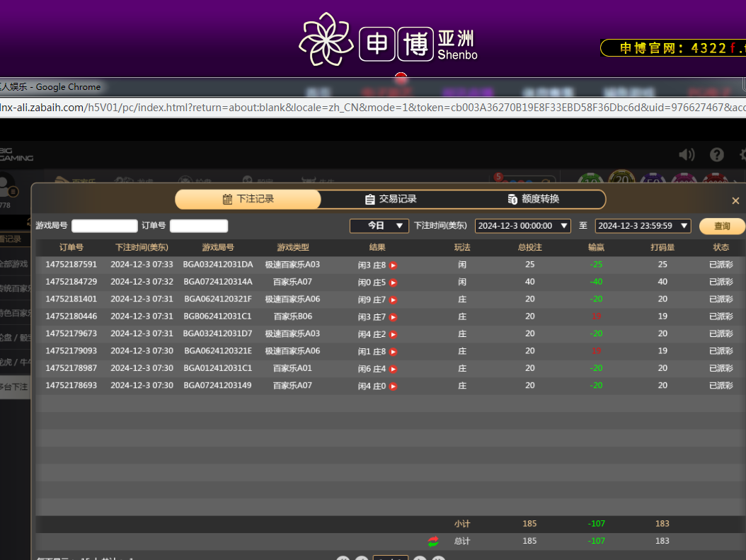Switch to the 交易记录 tab
This screenshot has height=560, width=746.
(390, 200)
